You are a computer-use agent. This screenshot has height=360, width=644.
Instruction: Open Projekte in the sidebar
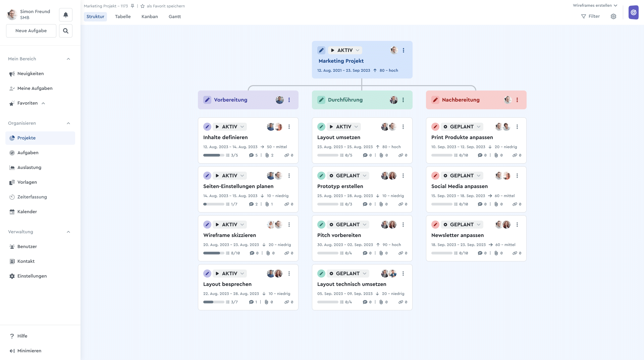[40, 138]
